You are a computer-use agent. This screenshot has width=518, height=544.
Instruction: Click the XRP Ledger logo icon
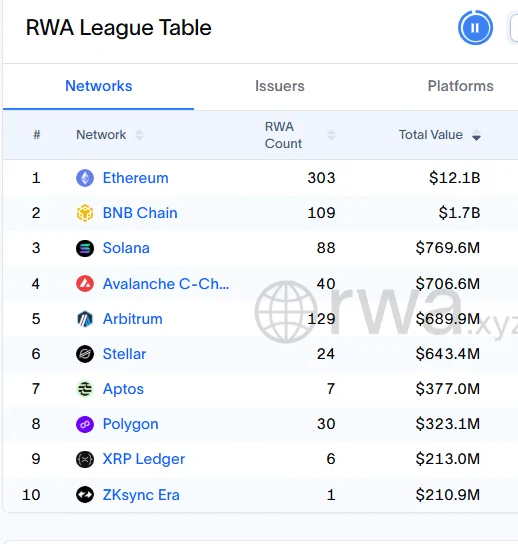pyautogui.click(x=85, y=459)
